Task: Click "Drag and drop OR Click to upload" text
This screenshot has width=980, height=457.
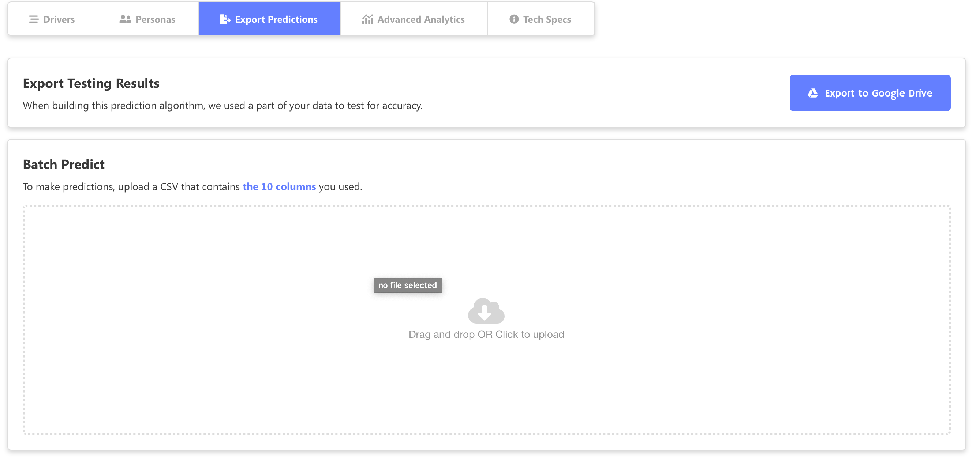Action: pyautogui.click(x=486, y=334)
